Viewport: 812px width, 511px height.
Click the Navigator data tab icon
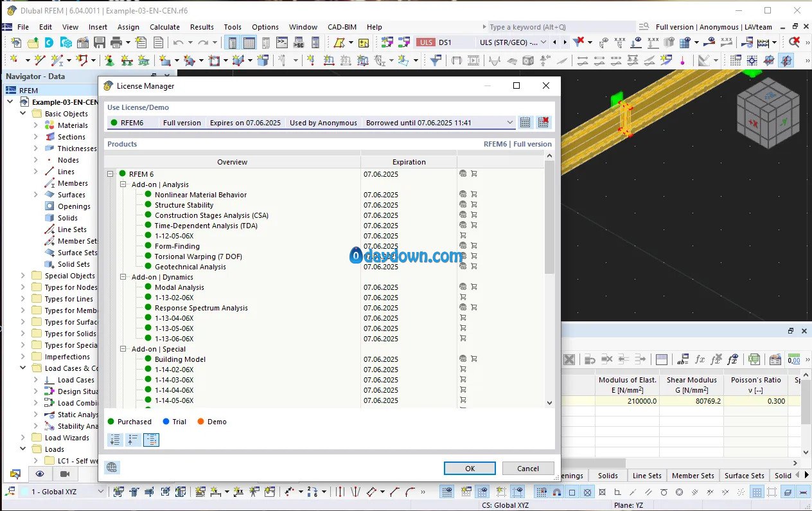pyautogui.click(x=15, y=474)
